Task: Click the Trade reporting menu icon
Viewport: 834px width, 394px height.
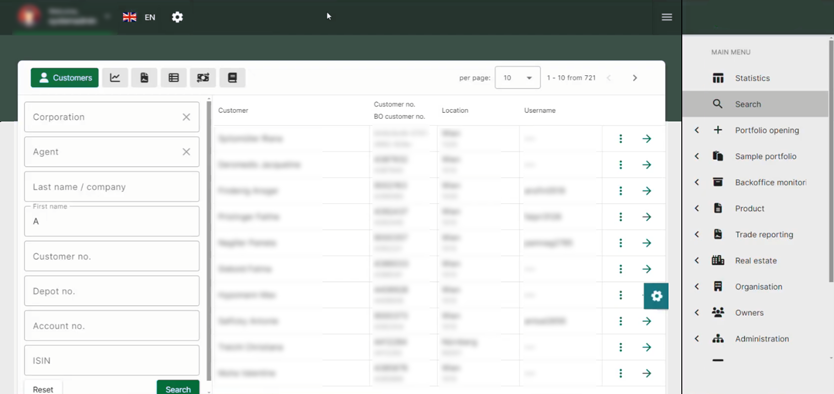Action: click(x=718, y=234)
